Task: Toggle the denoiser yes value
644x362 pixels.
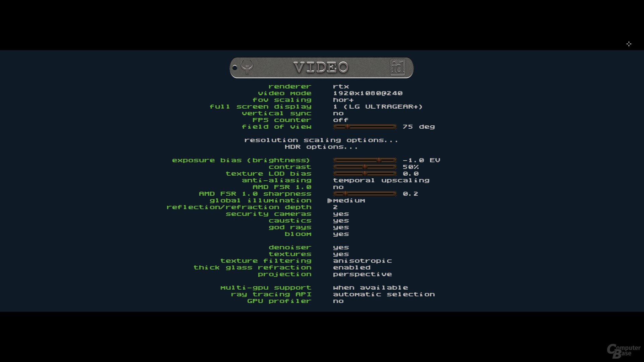Action: click(x=341, y=247)
